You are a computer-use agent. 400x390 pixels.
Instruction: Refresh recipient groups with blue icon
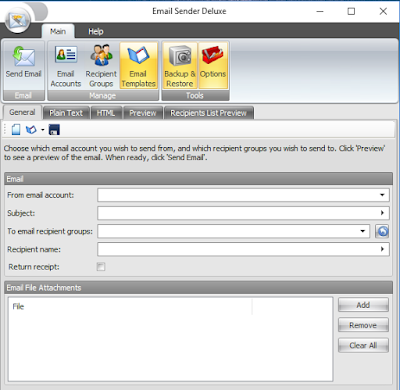tap(382, 231)
